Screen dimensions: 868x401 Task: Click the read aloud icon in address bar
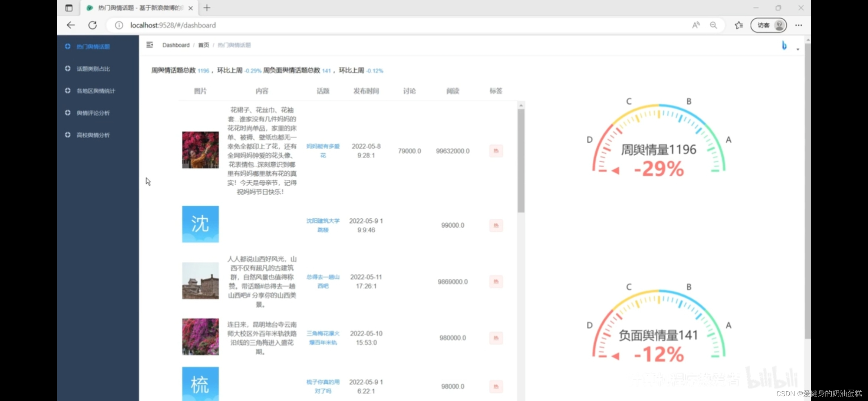(696, 25)
